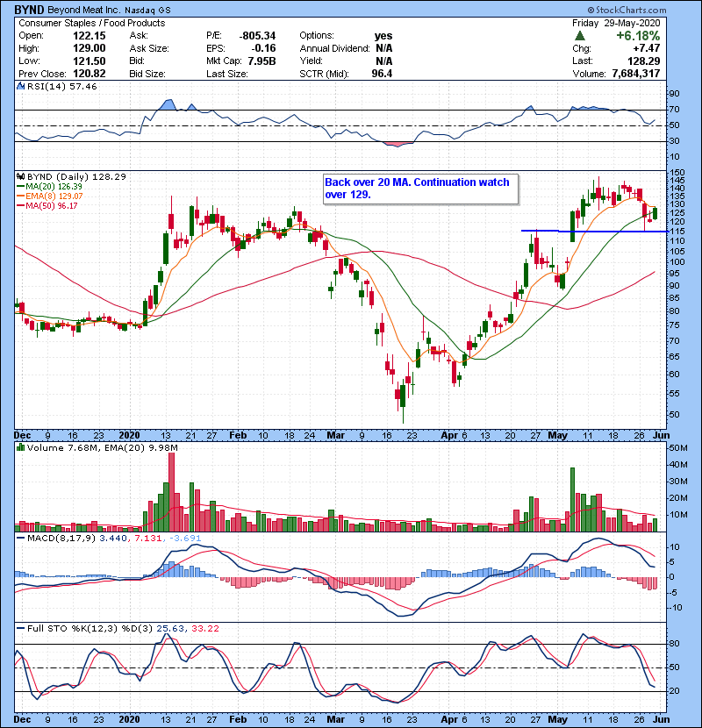702x728 pixels.
Task: Click the High value 129.00
Action: [x=90, y=48]
